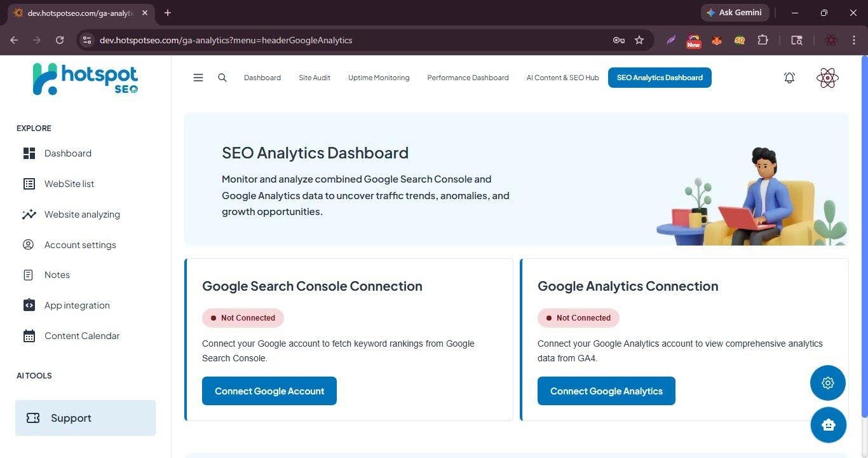Bookmark page with the star icon
The image size is (868, 458).
(639, 40)
